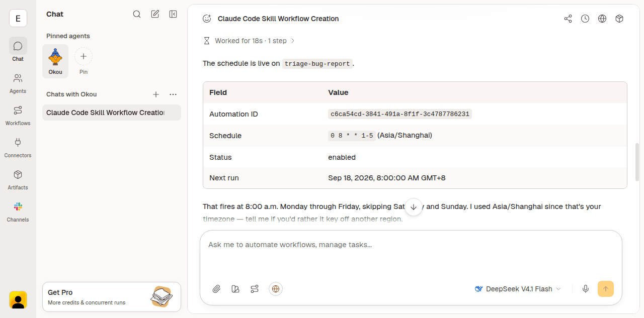Expand the Worked for 18s step details
The image size is (644, 318).
coord(255,41)
